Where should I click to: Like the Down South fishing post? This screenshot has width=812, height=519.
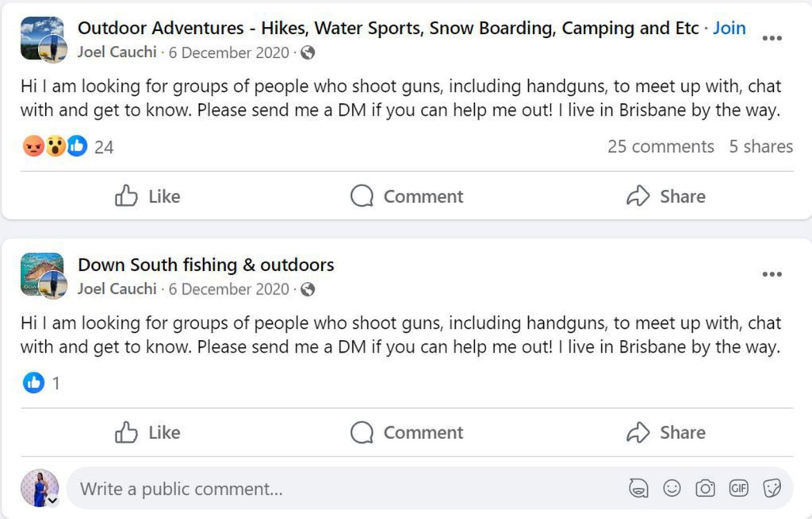(x=148, y=433)
